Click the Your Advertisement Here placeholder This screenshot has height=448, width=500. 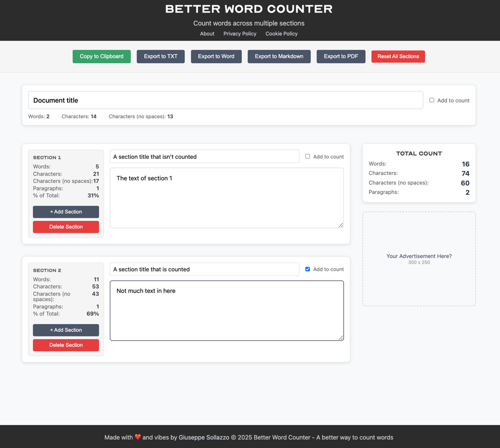[x=419, y=258]
